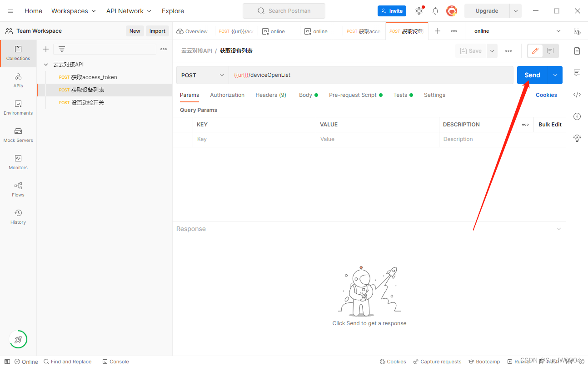Open Flows in the sidebar

(x=18, y=190)
